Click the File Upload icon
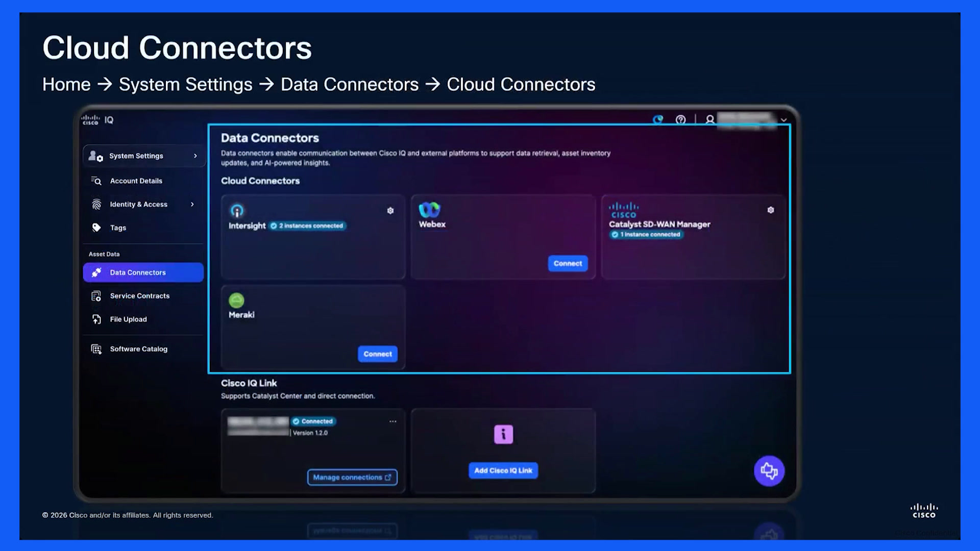The width and height of the screenshot is (980, 551). click(96, 319)
